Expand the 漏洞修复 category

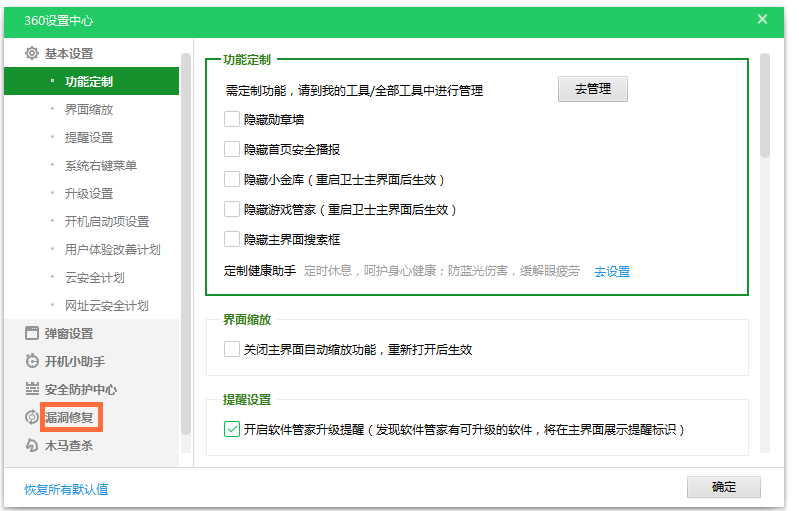pos(69,418)
